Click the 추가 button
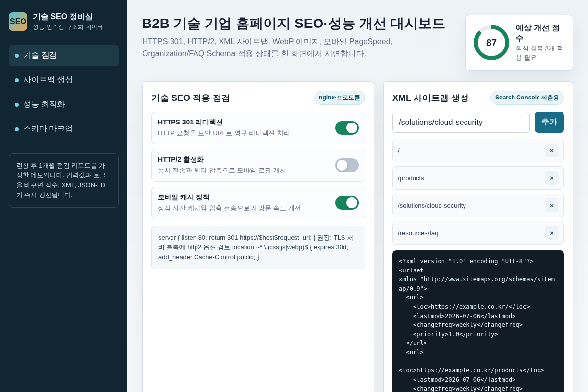The height and width of the screenshot is (392, 588). point(549,122)
